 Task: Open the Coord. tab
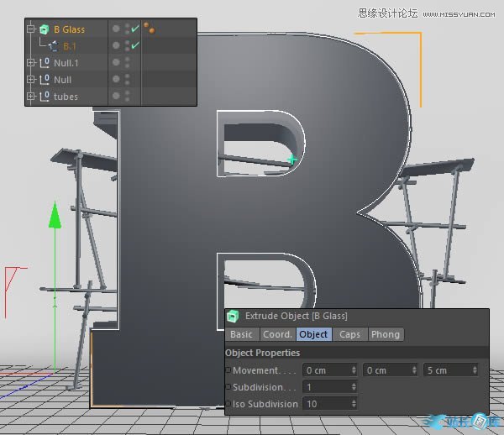click(277, 334)
